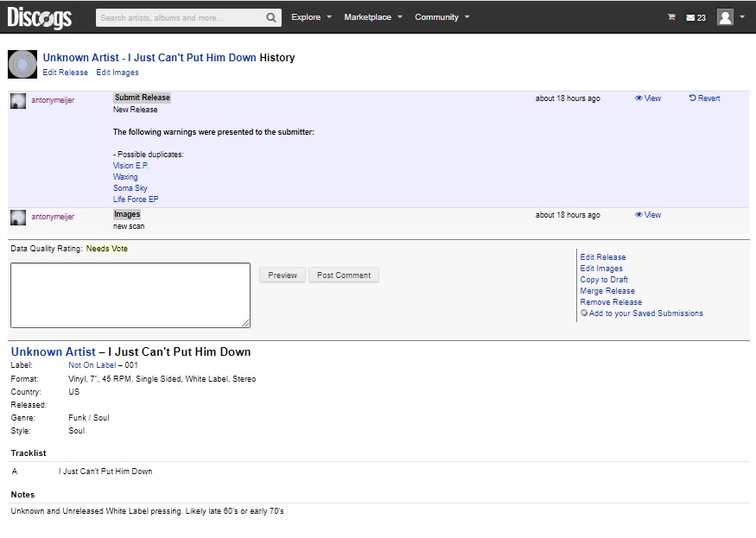The image size is (756, 538).
Task: Open the shopping cart icon
Action: pos(671,17)
